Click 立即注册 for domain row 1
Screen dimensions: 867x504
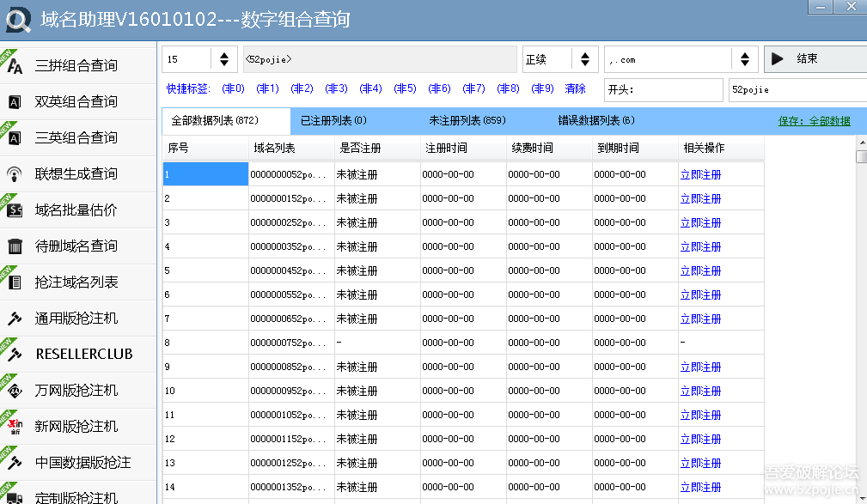coord(700,174)
